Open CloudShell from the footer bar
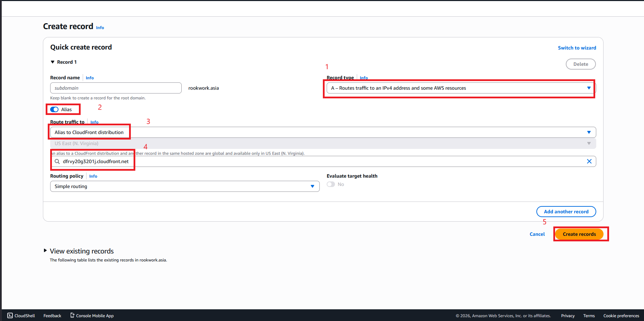 click(x=21, y=315)
